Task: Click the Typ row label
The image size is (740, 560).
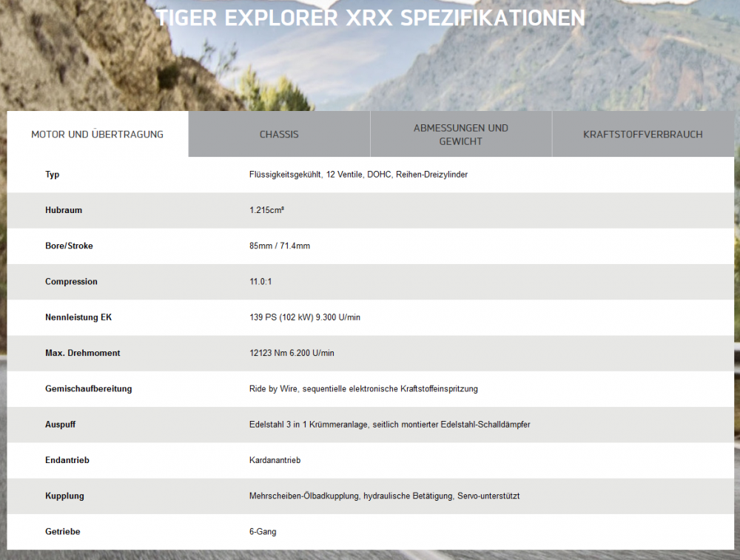Action: coord(52,175)
